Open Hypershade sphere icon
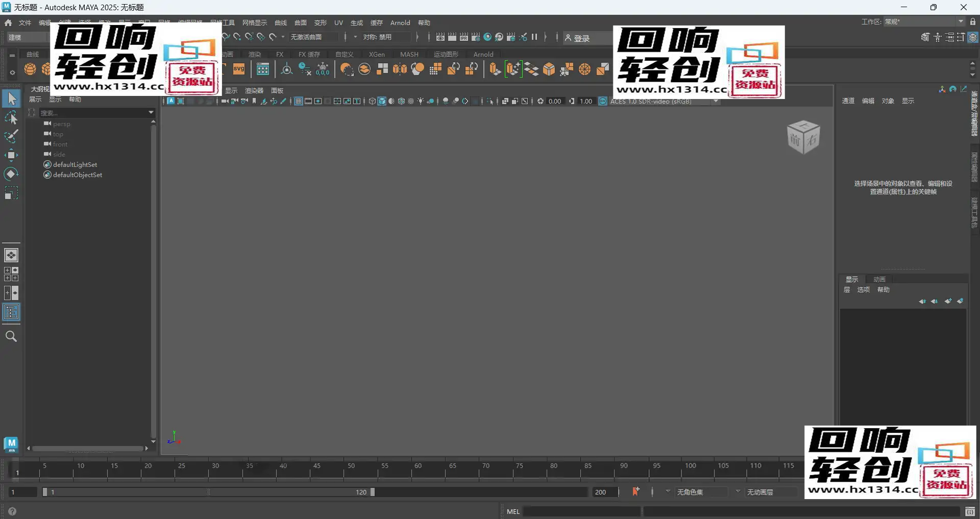The image size is (980, 519). coord(487,37)
